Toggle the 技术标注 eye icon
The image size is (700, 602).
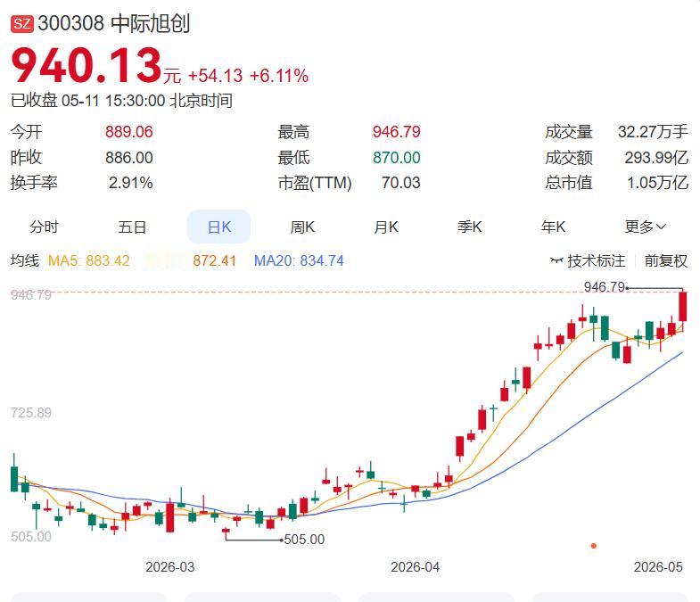556,260
